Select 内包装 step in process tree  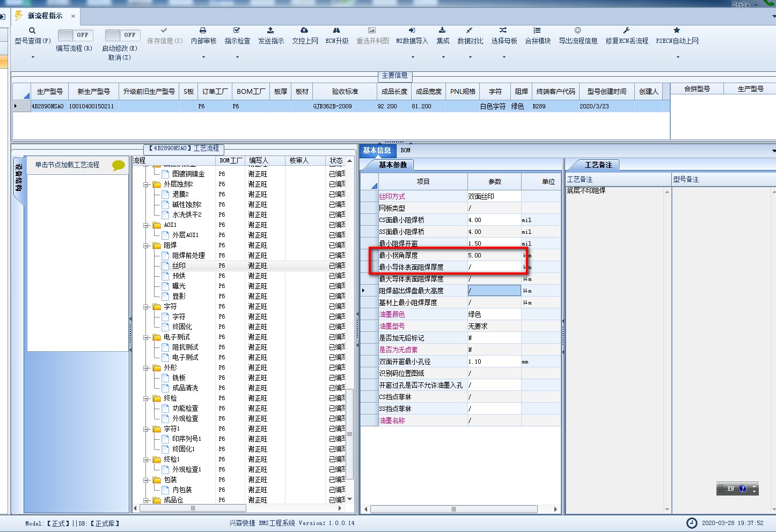pos(182,490)
